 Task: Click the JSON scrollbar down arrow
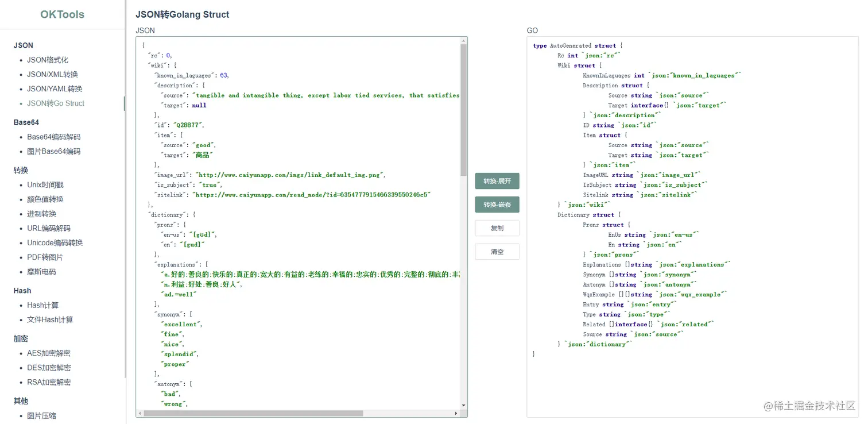point(463,406)
